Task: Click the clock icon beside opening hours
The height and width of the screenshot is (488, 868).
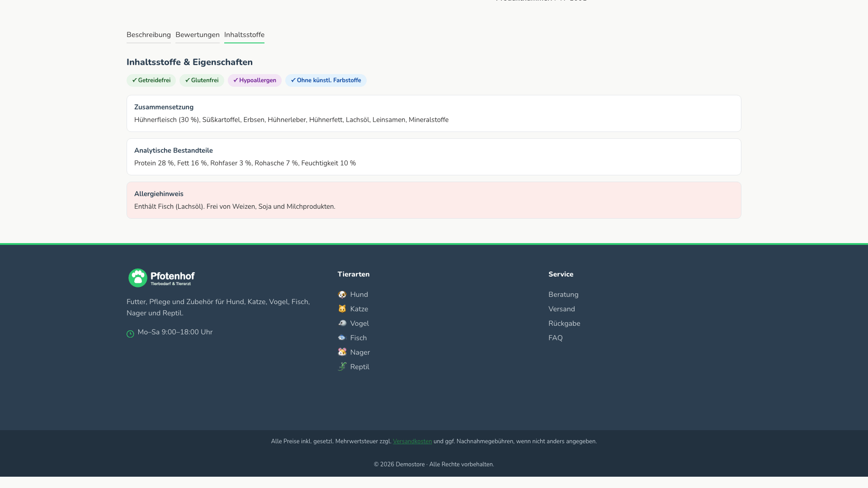Action: pos(130,334)
